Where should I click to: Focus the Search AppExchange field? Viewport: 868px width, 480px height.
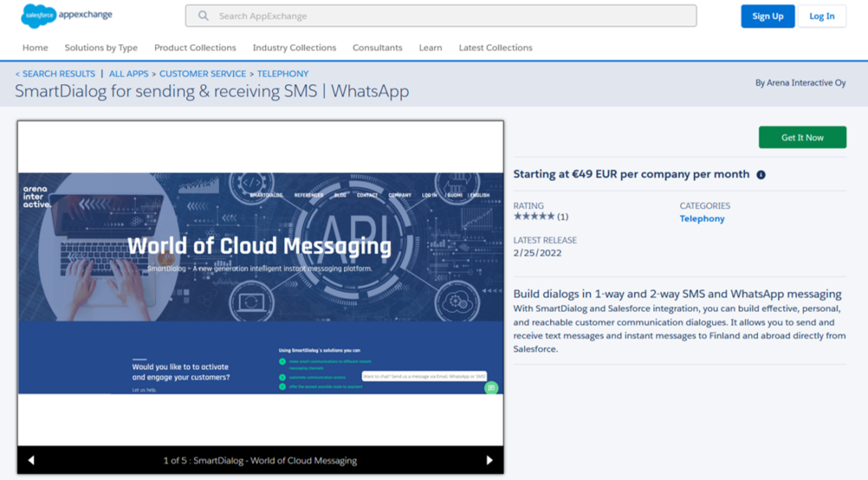[441, 16]
